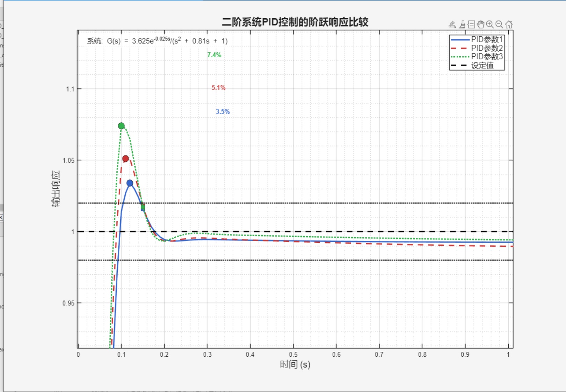Click the blue peak overshoot marker
This screenshot has width=566, height=392.
(x=130, y=183)
